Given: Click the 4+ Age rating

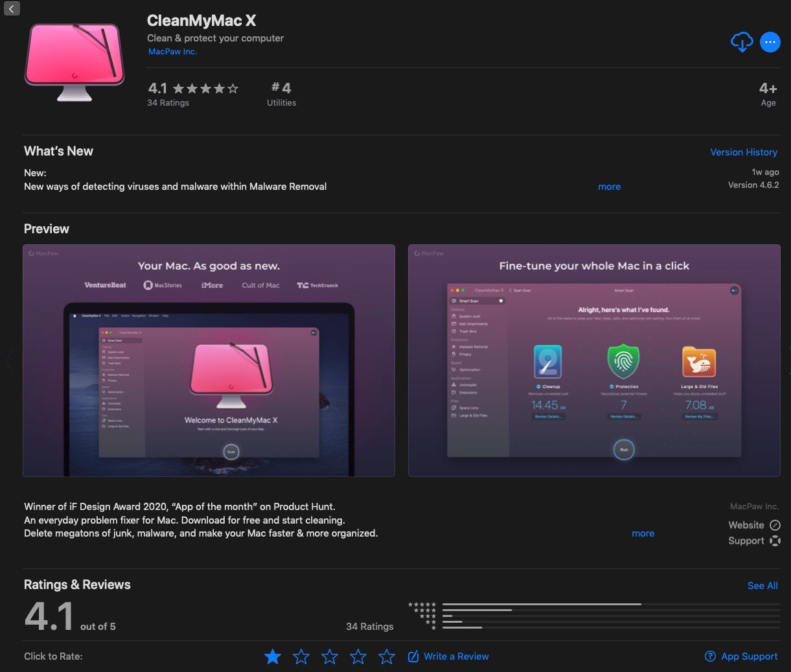Looking at the screenshot, I should 768,94.
